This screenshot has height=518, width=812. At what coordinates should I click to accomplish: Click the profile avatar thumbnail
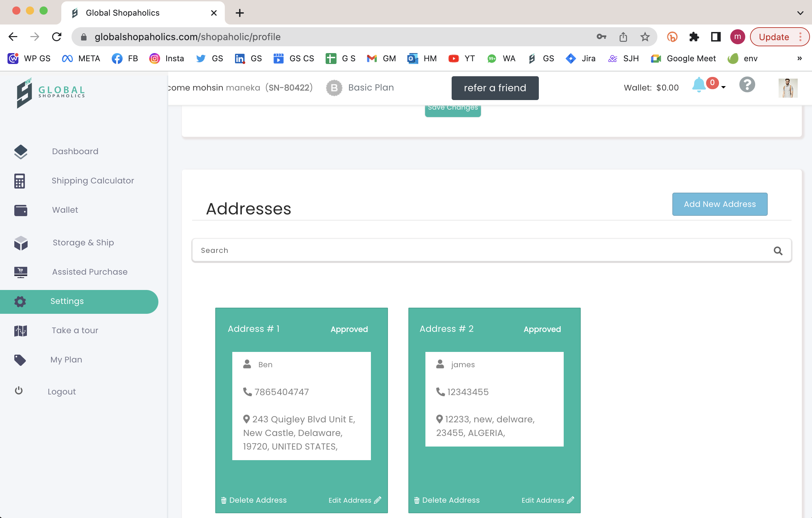click(788, 88)
